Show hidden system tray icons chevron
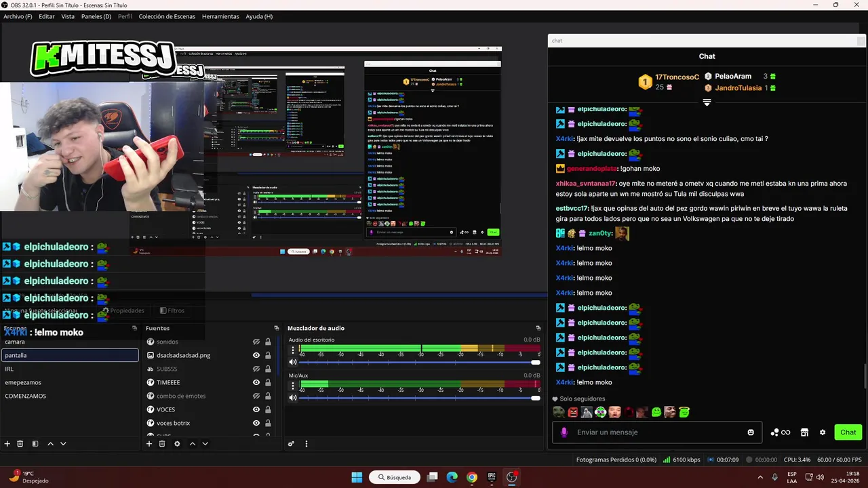Screen dimensions: 868x488 [759, 477]
